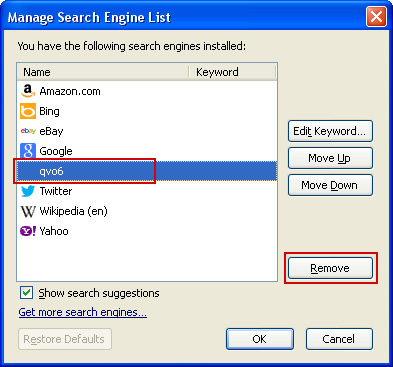
Task: Open Get more search engines link
Action: [x=83, y=312]
